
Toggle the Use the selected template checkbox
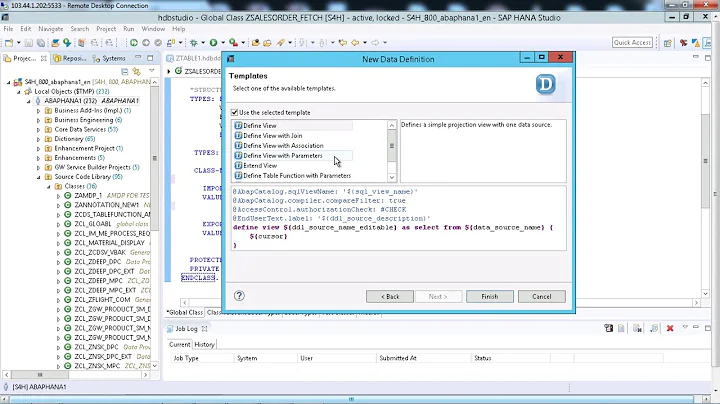[x=235, y=112]
